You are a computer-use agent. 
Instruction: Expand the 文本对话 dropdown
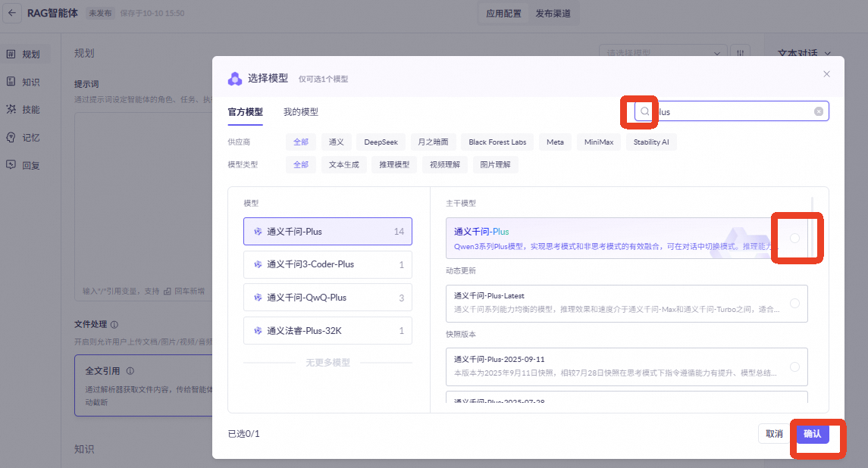(805, 54)
